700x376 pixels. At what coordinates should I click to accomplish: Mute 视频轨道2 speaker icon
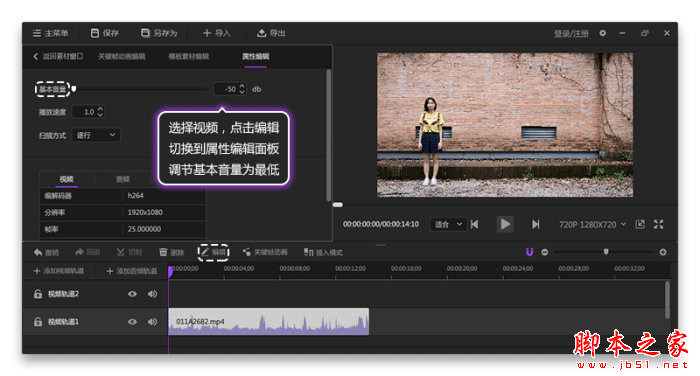click(153, 294)
